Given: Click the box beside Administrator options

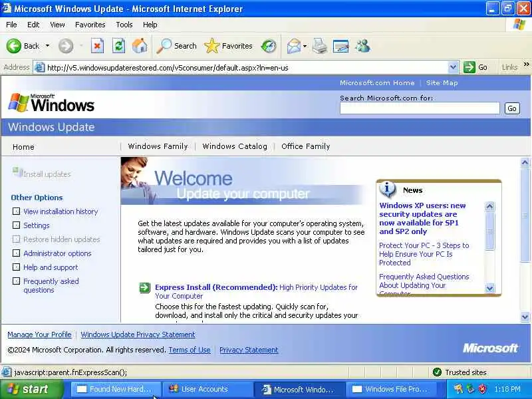Looking at the screenshot, I should coord(16,253).
